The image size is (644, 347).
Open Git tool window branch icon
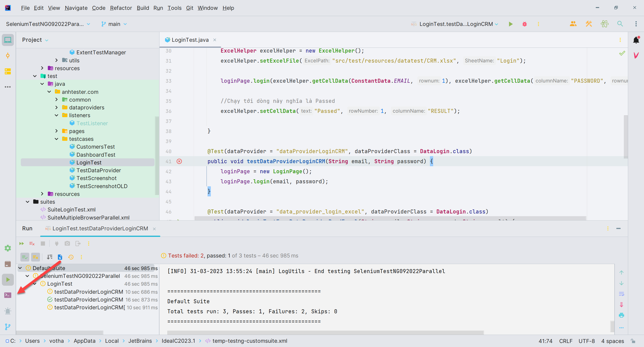coord(8,327)
